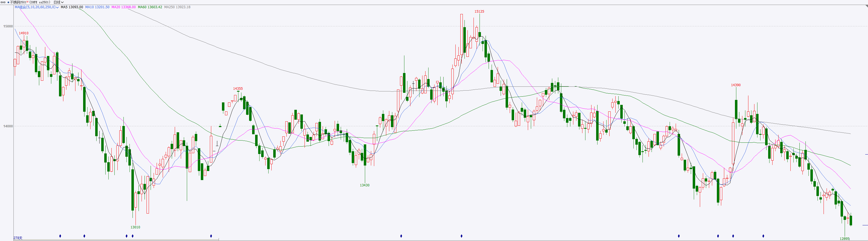
Task: Select the MA20 13368.00 legend label
Action: click(124, 7)
